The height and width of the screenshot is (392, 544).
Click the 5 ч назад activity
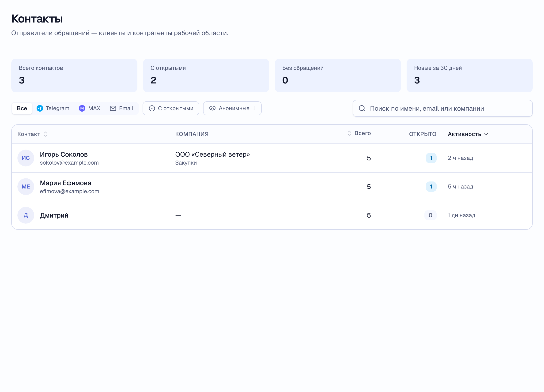[460, 187]
